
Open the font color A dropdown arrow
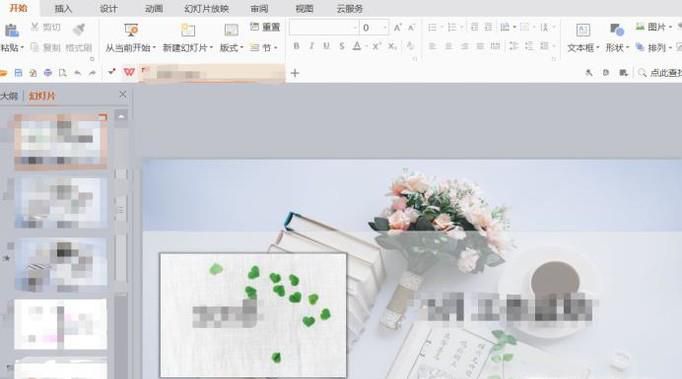(x=367, y=46)
